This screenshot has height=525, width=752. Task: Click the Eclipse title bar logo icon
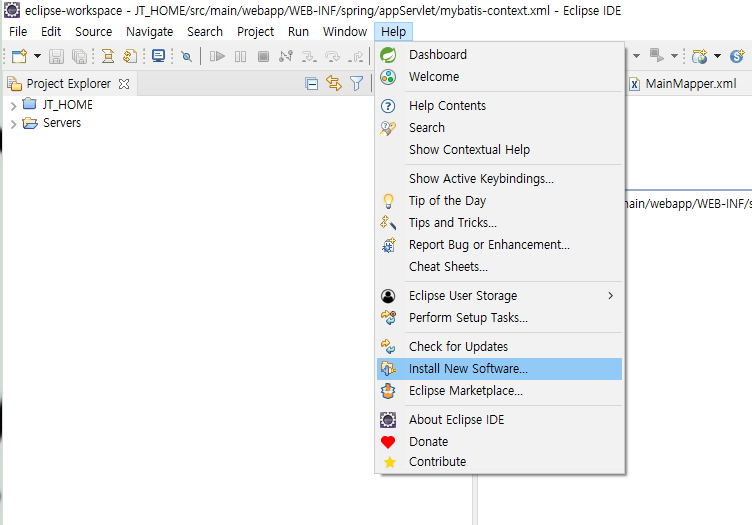12,10
